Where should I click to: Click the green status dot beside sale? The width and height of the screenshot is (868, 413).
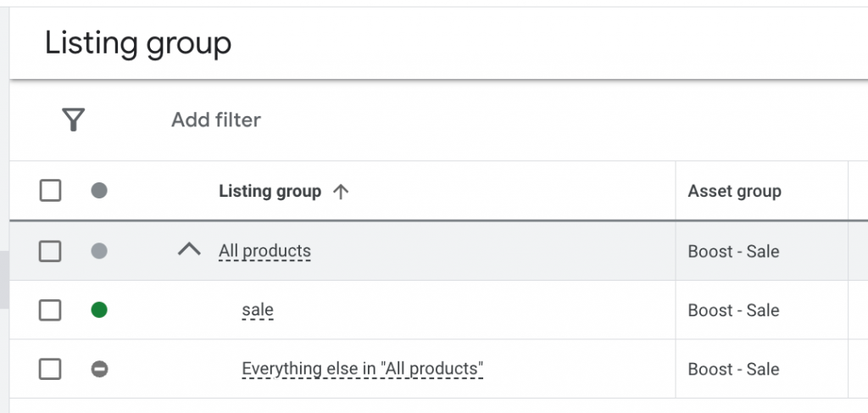click(99, 310)
